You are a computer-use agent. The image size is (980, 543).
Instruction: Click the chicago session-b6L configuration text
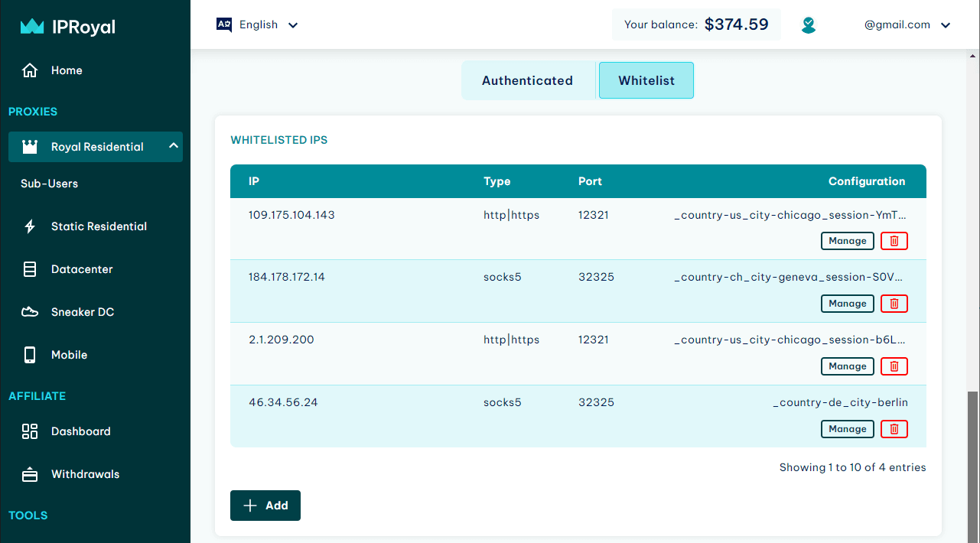click(x=790, y=340)
